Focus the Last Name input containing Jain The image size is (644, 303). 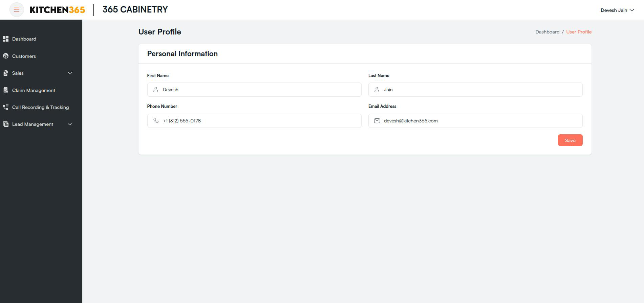pyautogui.click(x=475, y=90)
